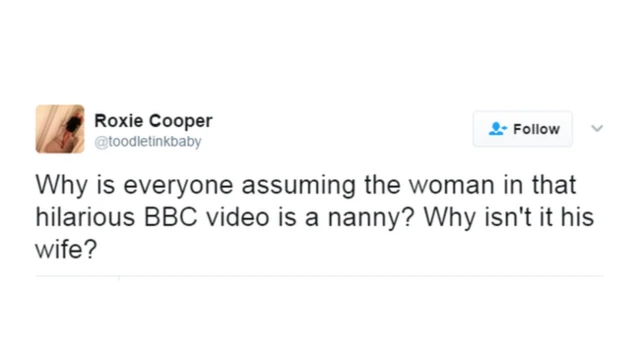Follow Roxie Cooper
640x360 pixels.
pyautogui.click(x=523, y=129)
